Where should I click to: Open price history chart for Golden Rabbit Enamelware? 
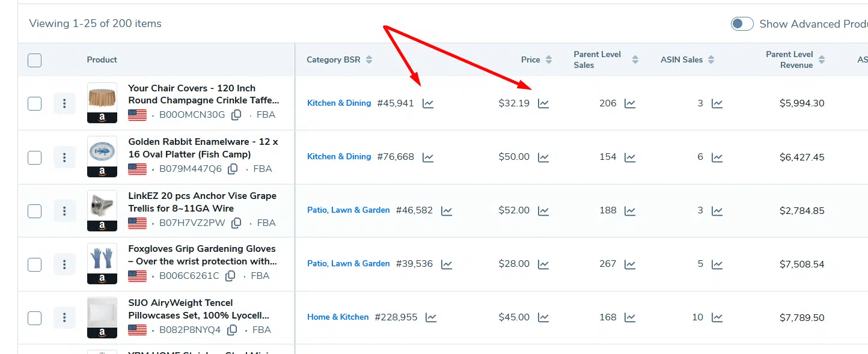coord(543,157)
